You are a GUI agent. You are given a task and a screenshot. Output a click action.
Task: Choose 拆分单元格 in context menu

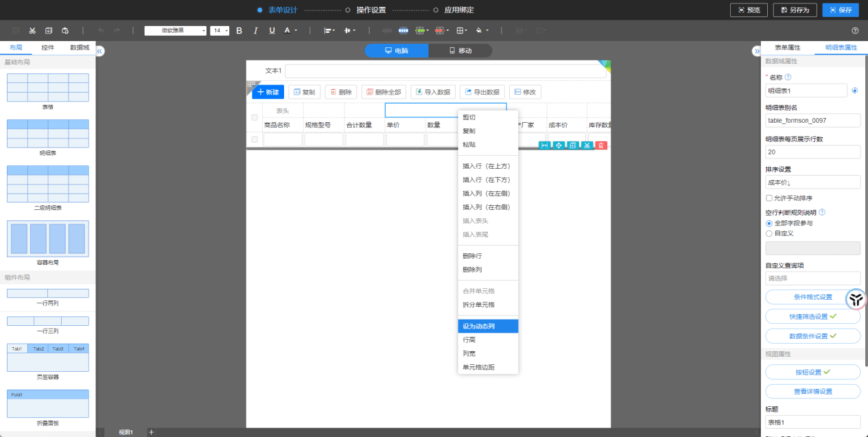[488, 305]
